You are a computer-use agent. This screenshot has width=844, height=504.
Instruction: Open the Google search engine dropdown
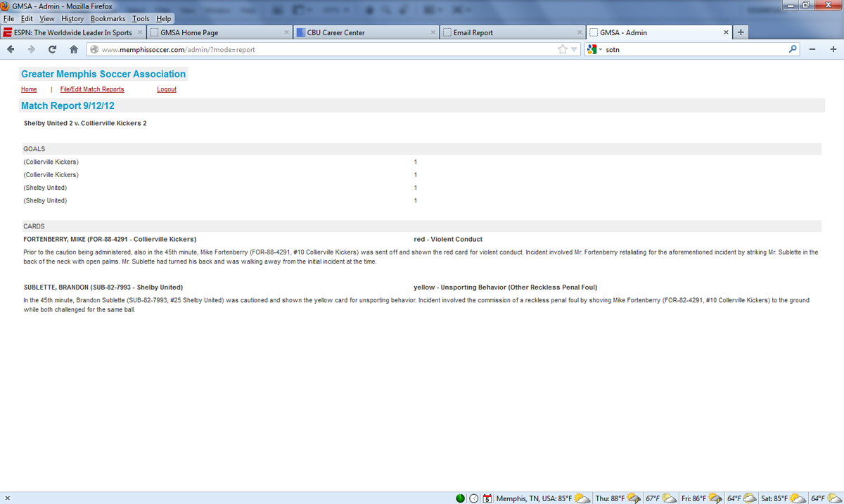(594, 49)
